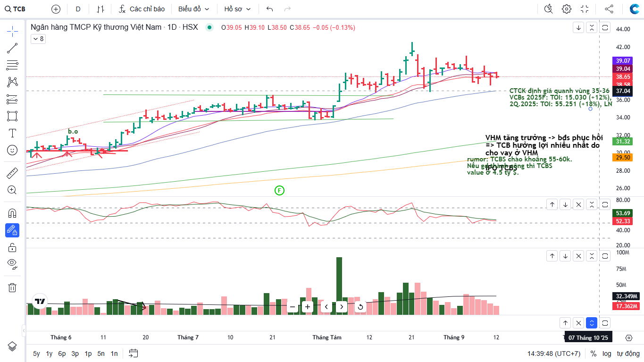Open the Biểu đồ dropdown
The image size is (644, 362).
(x=193, y=9)
